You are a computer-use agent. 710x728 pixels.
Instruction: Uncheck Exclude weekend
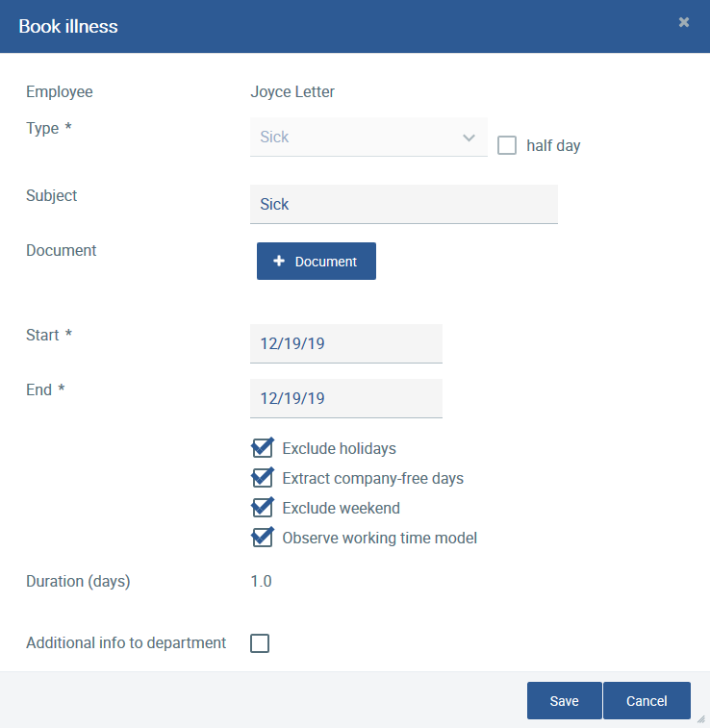(263, 508)
